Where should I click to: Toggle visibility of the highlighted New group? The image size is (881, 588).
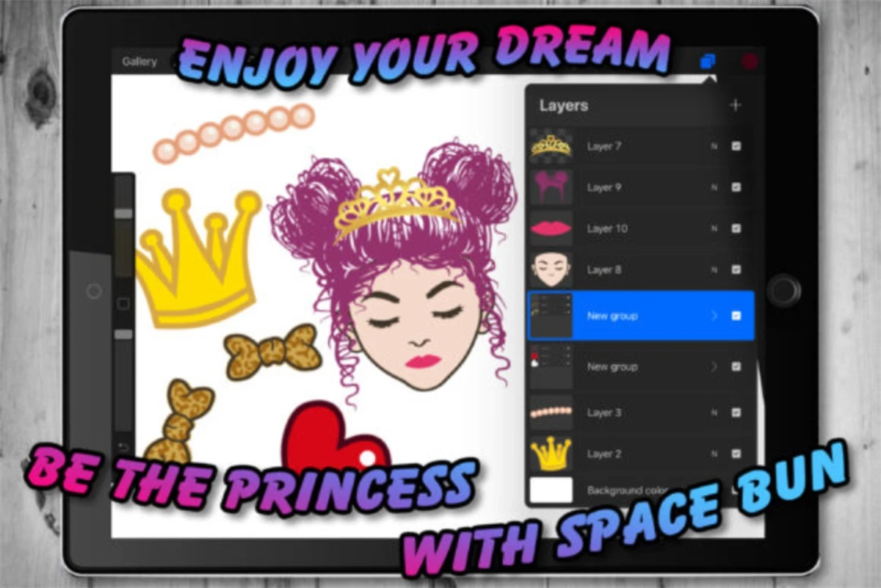(x=736, y=316)
